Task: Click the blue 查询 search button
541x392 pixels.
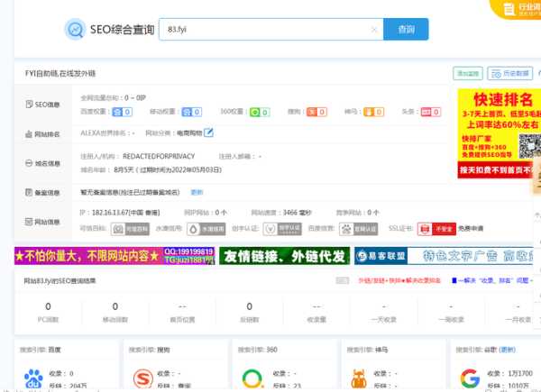Action: (406, 30)
